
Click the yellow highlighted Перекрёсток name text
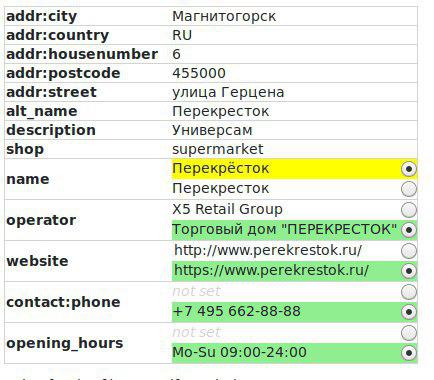point(221,168)
